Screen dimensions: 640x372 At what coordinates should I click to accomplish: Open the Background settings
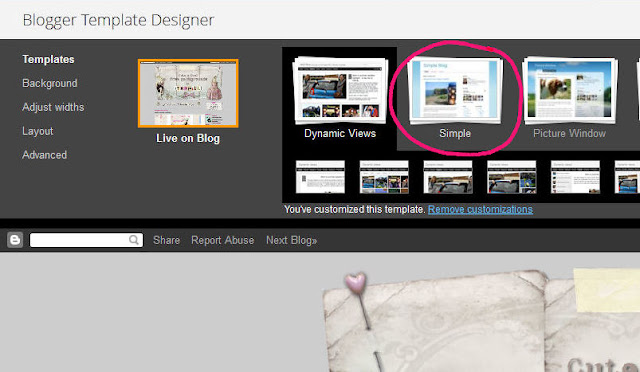pos(50,83)
